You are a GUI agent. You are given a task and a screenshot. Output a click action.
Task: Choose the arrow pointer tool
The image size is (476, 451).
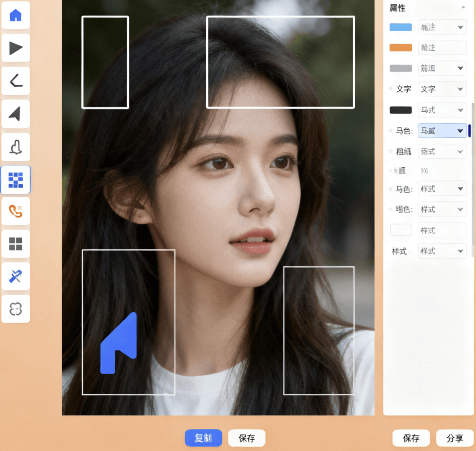click(16, 114)
